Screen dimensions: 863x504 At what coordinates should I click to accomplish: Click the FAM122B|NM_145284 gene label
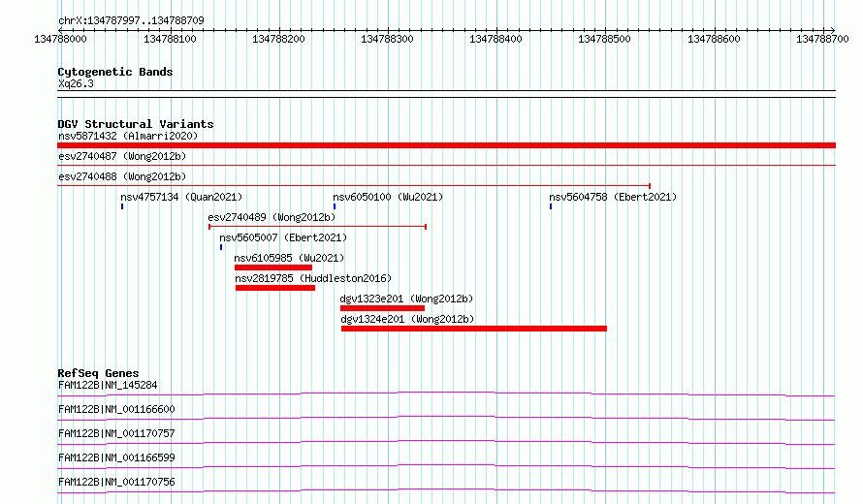tap(108, 385)
